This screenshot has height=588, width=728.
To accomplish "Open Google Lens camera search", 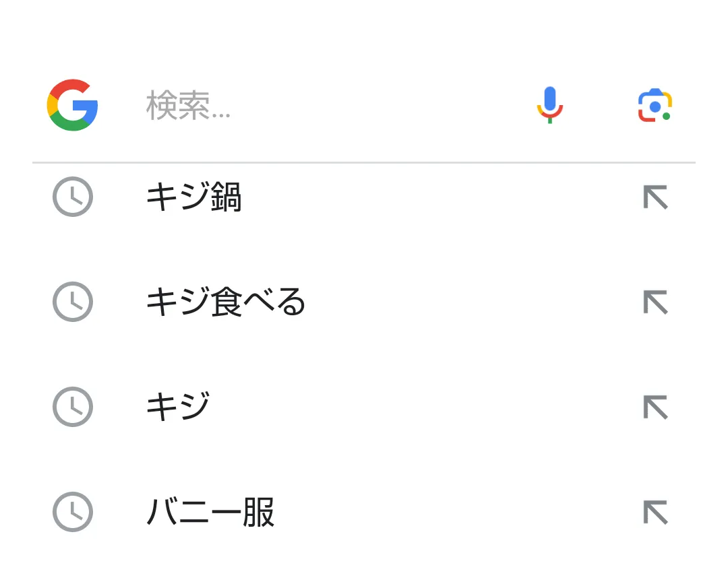I will coord(655,106).
